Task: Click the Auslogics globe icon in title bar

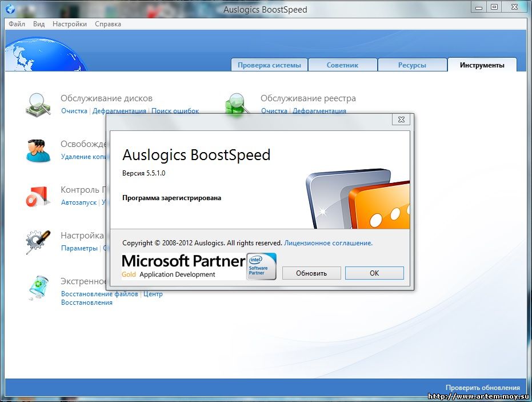Action: pyautogui.click(x=10, y=9)
